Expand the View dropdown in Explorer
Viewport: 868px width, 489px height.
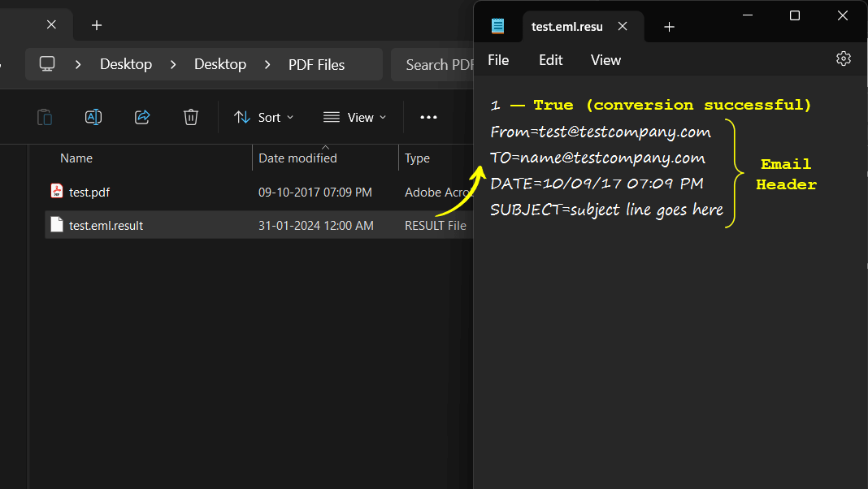[x=354, y=117]
